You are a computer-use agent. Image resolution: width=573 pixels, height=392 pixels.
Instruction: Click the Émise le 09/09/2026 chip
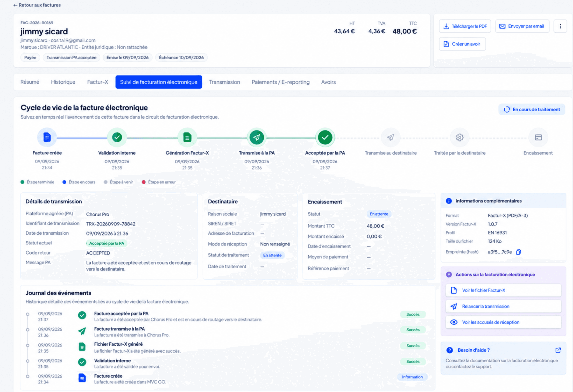click(x=127, y=57)
